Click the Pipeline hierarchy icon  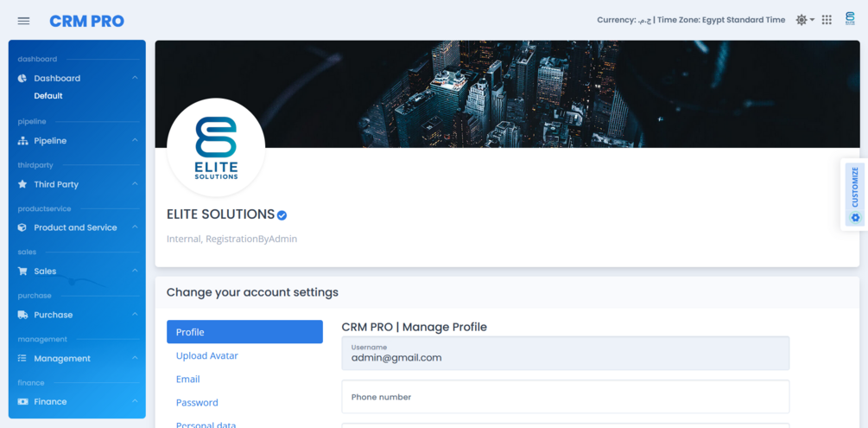click(x=22, y=141)
